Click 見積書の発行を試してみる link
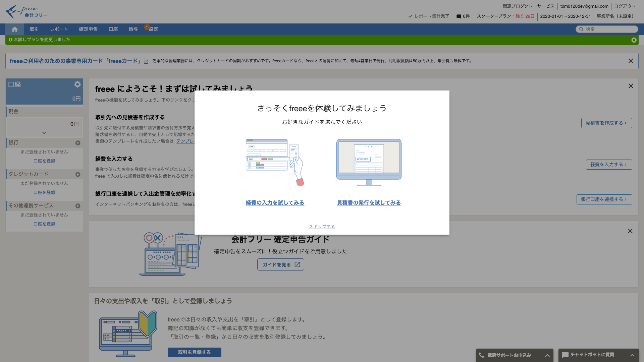The height and width of the screenshot is (362, 644). pyautogui.click(x=369, y=203)
